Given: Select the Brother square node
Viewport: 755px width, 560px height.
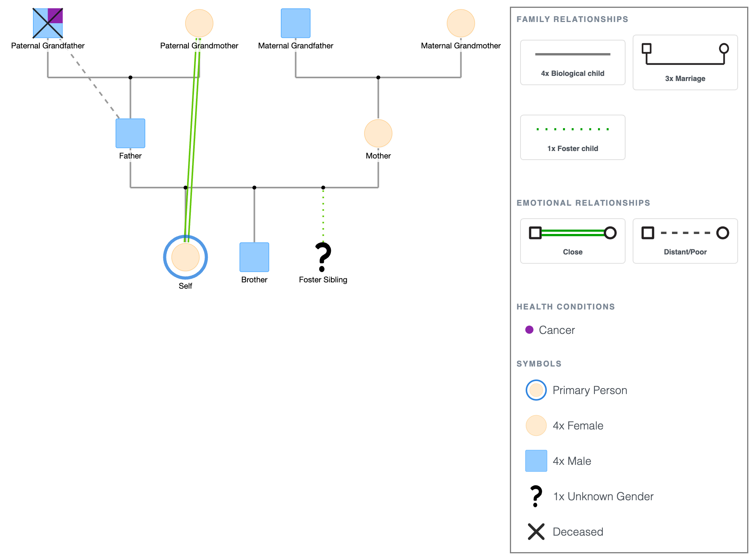Looking at the screenshot, I should (x=254, y=257).
